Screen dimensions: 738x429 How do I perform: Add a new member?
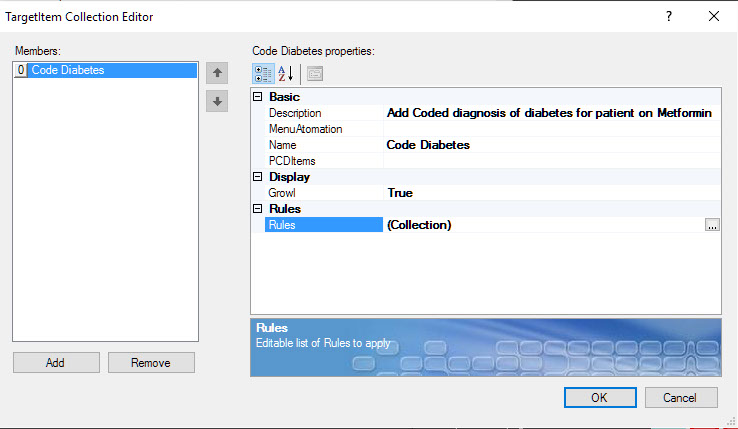pos(56,363)
